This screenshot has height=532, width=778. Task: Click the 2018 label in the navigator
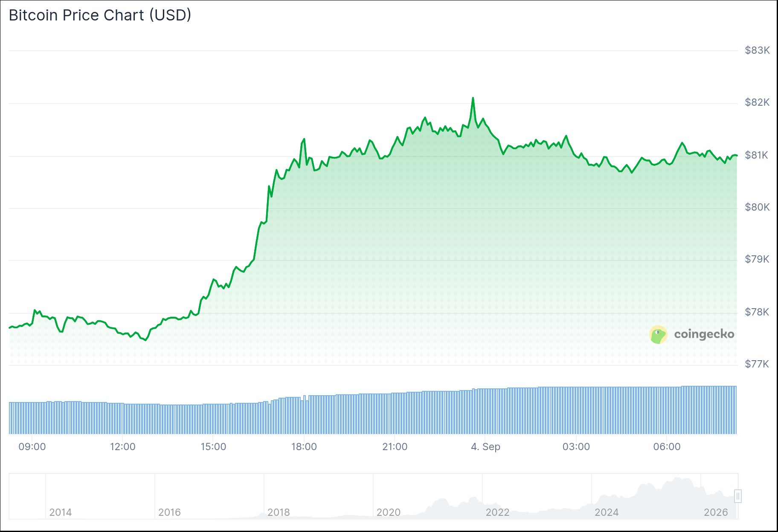click(279, 512)
